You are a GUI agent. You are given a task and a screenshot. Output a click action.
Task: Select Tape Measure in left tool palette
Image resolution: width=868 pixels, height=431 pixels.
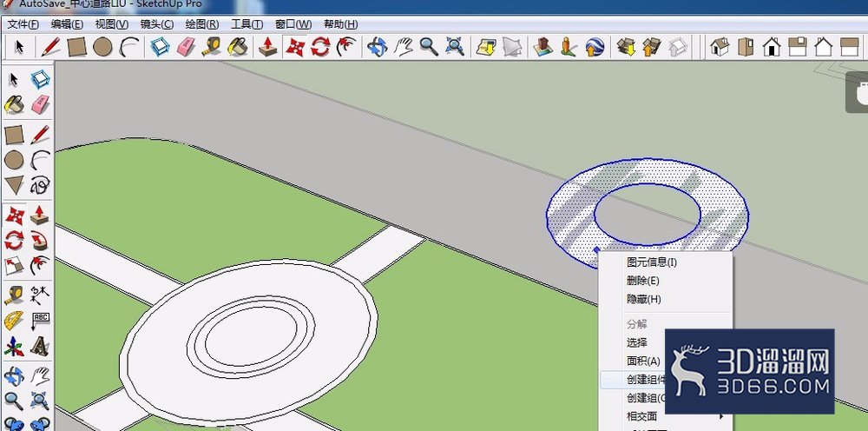click(14, 294)
